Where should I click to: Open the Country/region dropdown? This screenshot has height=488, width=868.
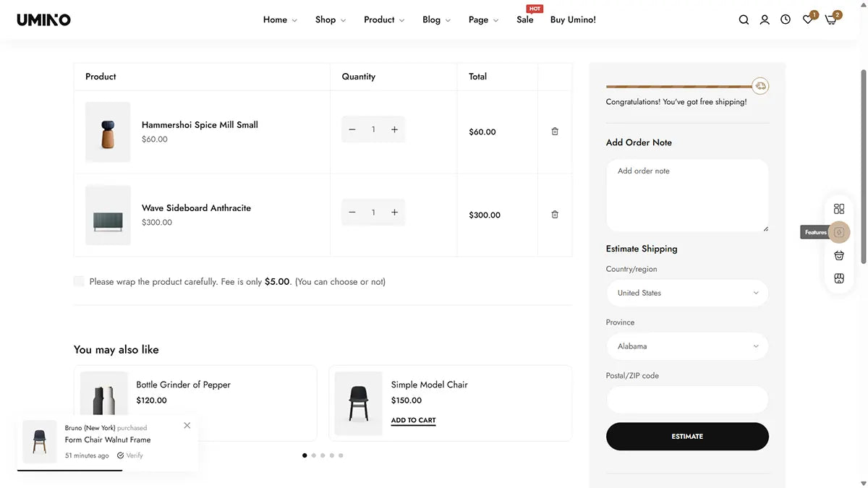(687, 293)
